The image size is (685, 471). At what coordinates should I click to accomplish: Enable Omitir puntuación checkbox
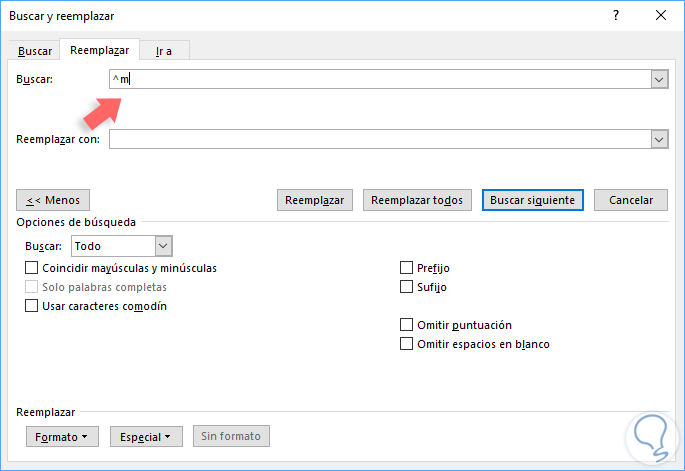coord(406,325)
